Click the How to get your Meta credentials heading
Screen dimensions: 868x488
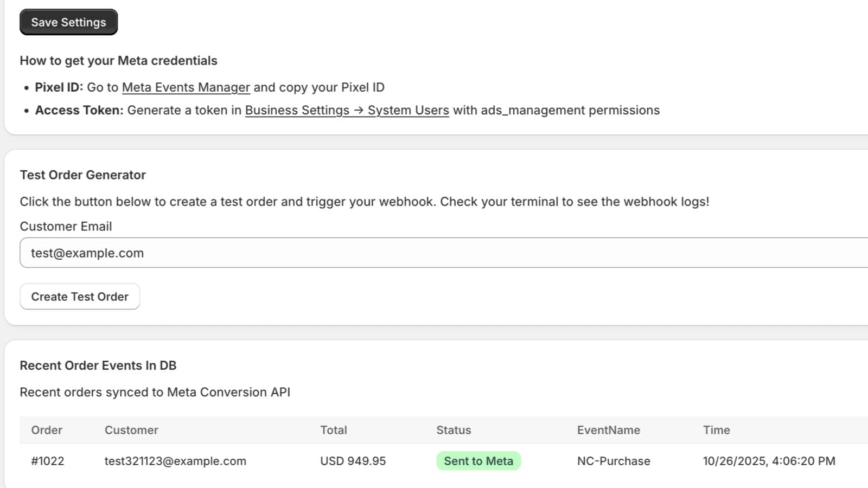[x=119, y=61]
